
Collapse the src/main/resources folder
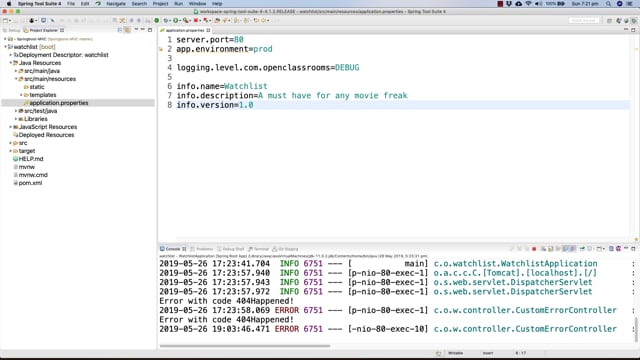(x=16, y=79)
